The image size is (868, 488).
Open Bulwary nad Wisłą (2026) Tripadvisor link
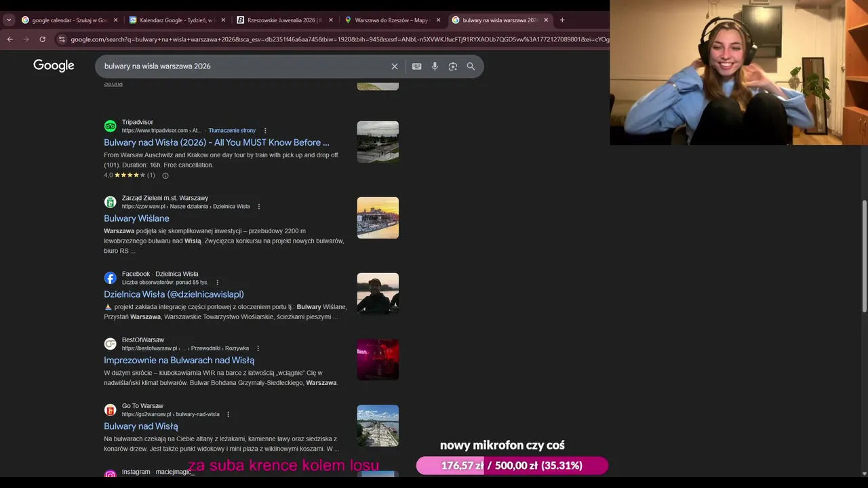(216, 142)
